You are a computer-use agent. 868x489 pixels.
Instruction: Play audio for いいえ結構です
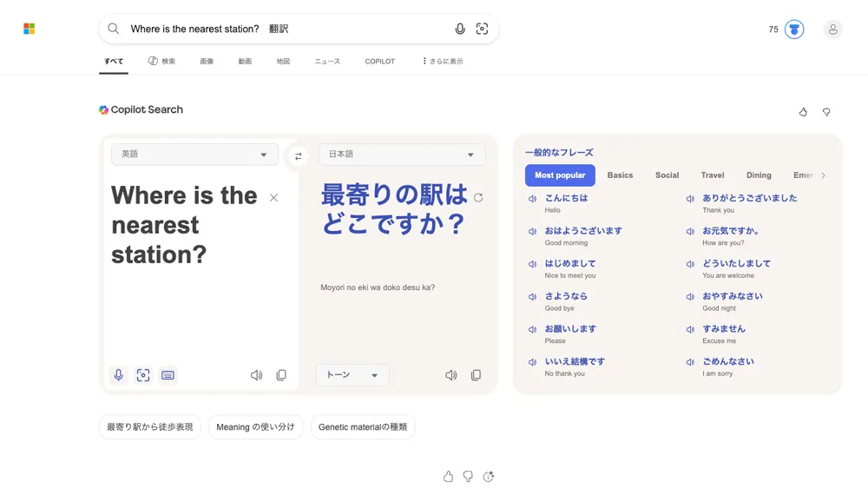(x=533, y=361)
